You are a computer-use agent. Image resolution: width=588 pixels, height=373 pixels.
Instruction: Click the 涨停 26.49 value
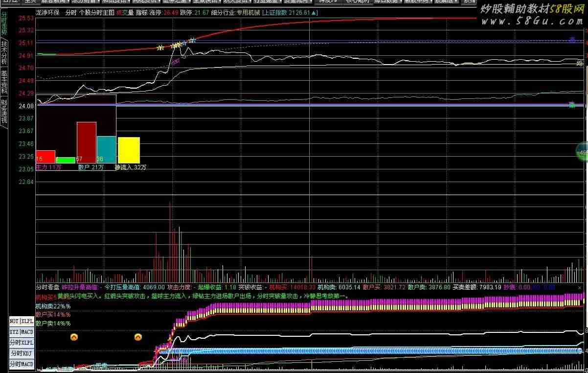point(164,12)
